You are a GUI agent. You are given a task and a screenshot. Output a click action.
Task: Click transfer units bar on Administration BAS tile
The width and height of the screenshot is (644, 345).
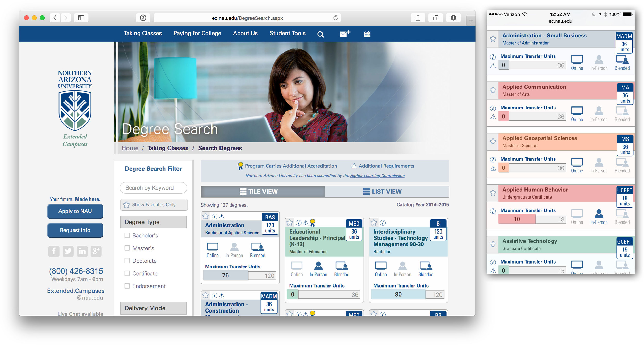(240, 275)
